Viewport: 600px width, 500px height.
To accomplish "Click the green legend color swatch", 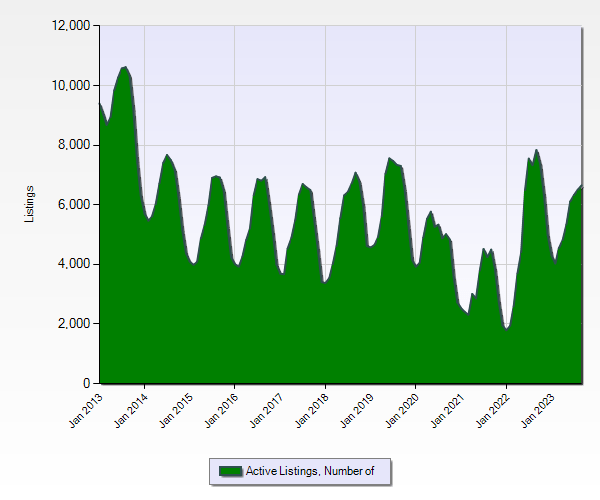I will pyautogui.click(x=230, y=471).
